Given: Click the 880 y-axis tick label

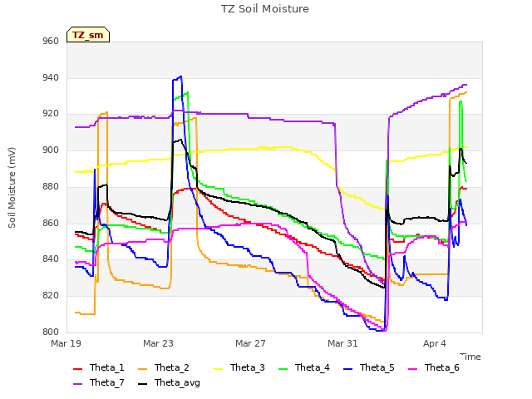Looking at the screenshot, I should coord(51,186).
